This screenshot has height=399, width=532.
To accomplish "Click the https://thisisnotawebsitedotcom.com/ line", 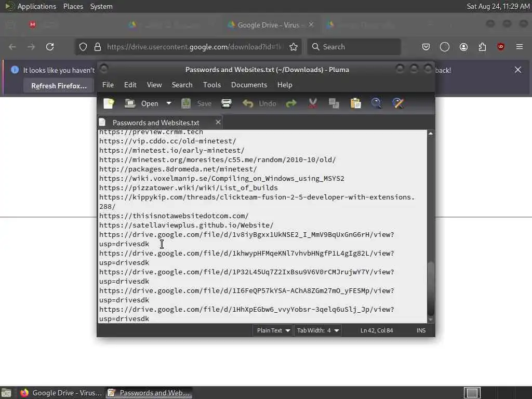I will 174,216.
